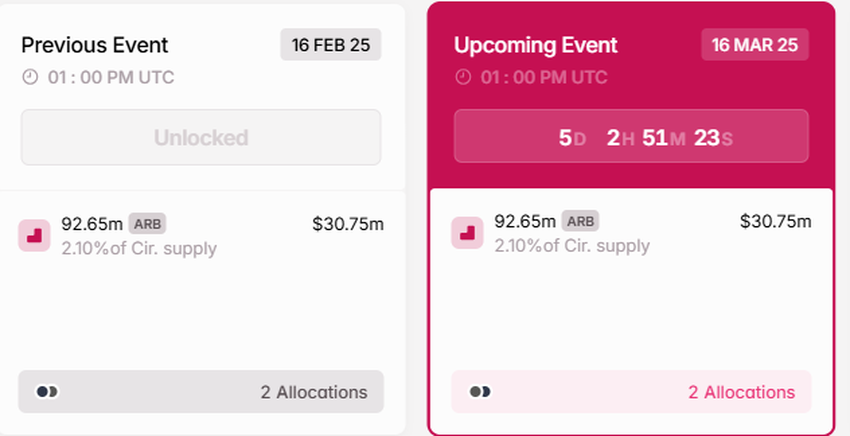Click 2.10% of Cir. supply in Upcoming Event card
The height and width of the screenshot is (436, 850).
click(x=572, y=246)
